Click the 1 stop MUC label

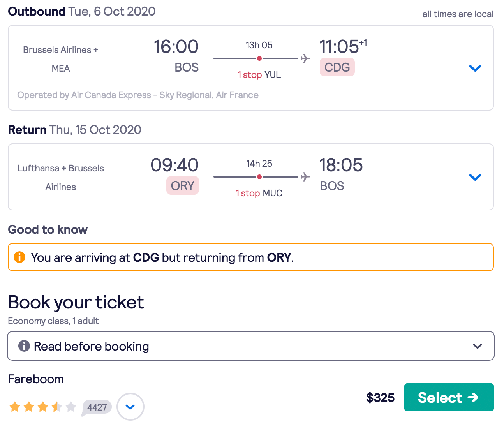[x=259, y=193]
